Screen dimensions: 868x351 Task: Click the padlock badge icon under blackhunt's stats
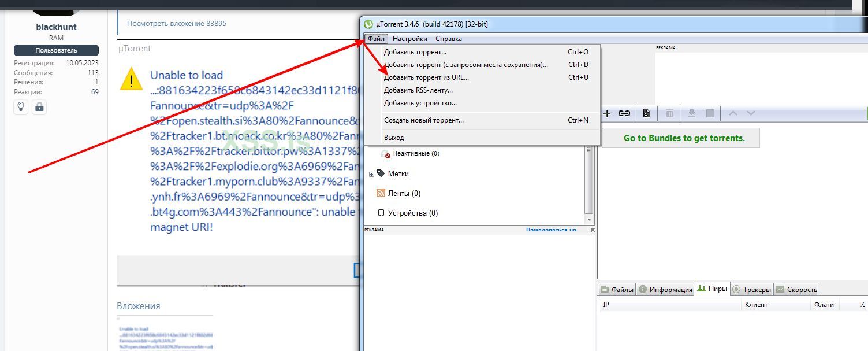tap(39, 107)
